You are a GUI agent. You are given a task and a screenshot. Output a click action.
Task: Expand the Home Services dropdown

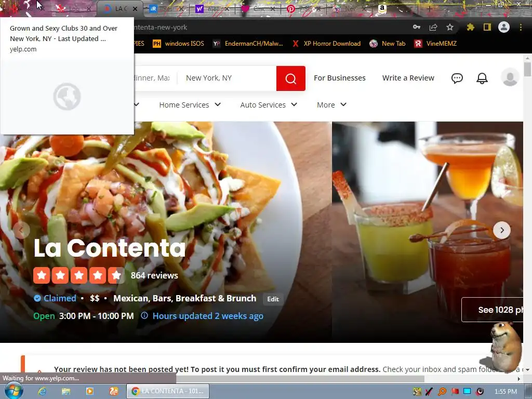pyautogui.click(x=190, y=105)
